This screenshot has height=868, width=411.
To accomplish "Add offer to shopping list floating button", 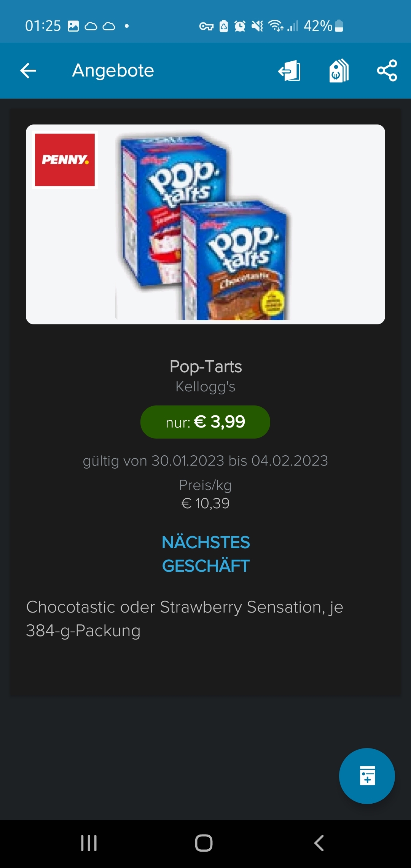I will pos(367,776).
